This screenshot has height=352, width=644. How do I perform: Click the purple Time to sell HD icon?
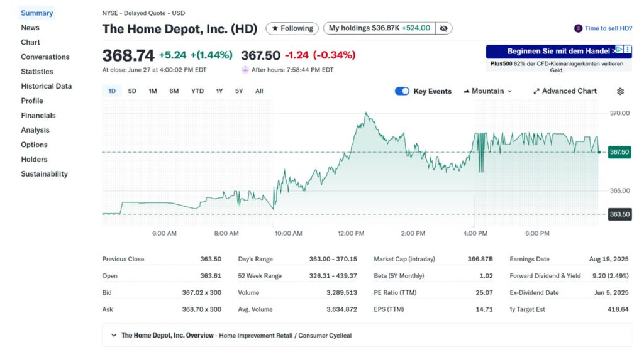579,28
